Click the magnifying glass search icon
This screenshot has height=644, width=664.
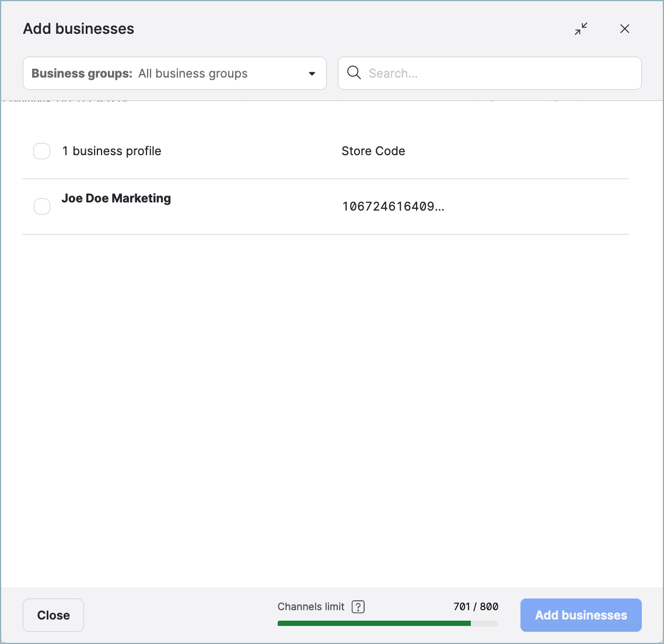[x=354, y=73]
